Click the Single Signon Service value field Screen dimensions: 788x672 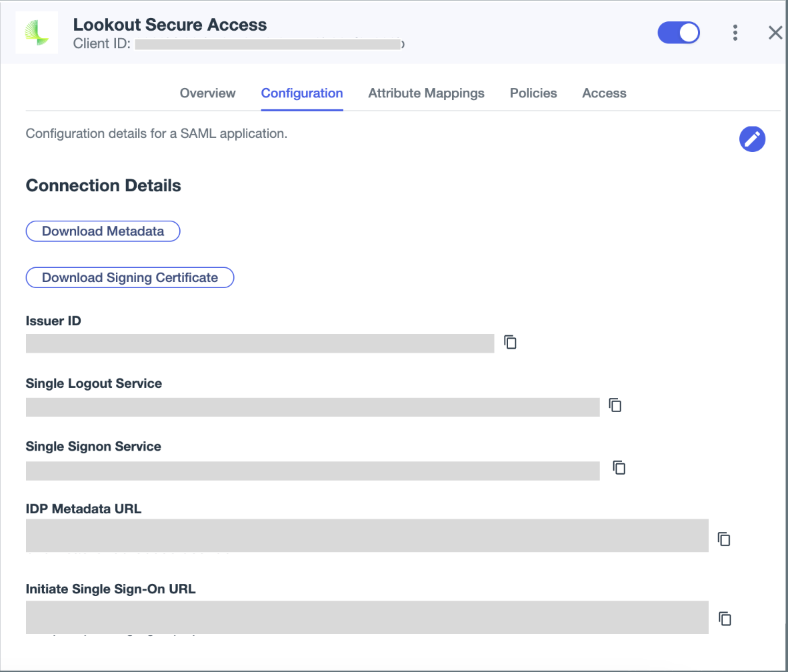pos(313,471)
